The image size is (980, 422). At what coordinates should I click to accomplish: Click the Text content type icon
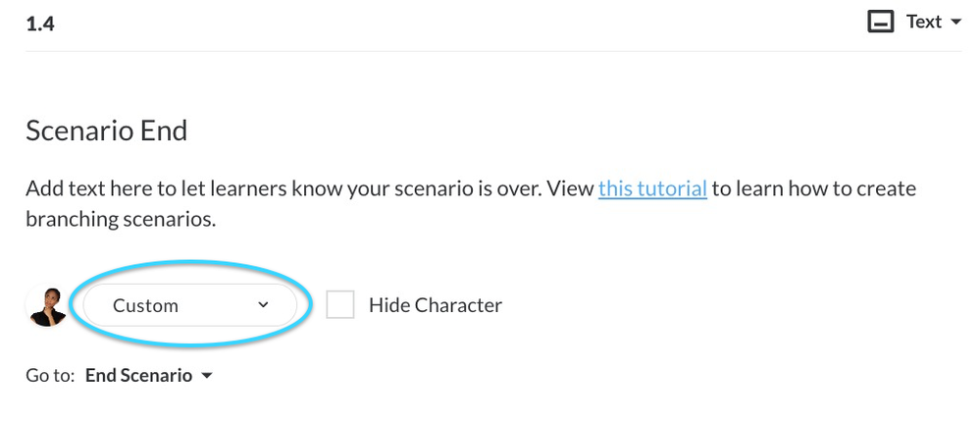[881, 23]
